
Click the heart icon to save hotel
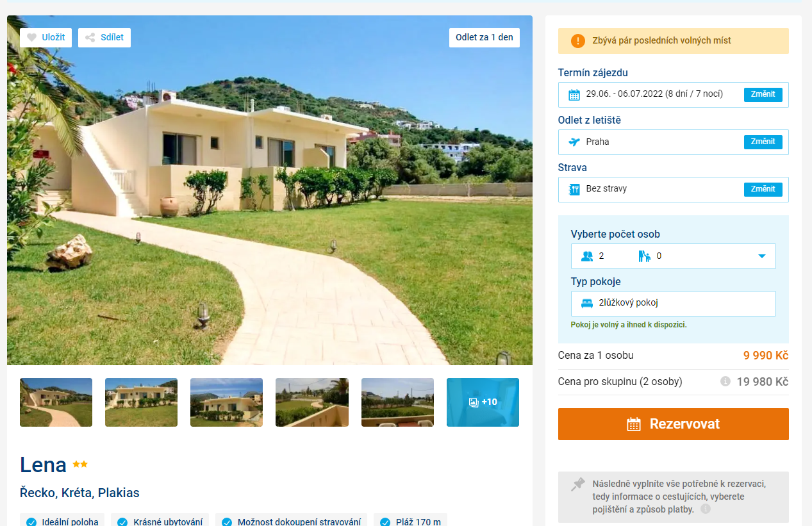click(x=32, y=38)
